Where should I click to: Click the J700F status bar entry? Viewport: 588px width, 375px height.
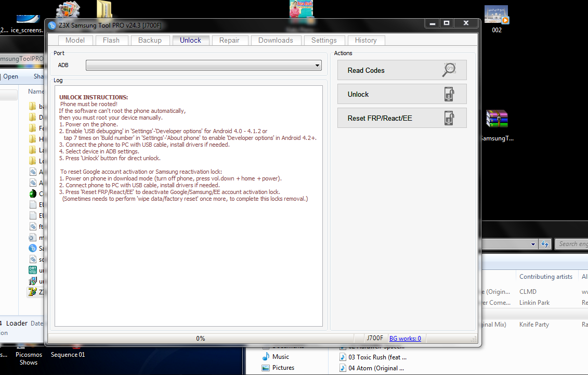pyautogui.click(x=375, y=338)
